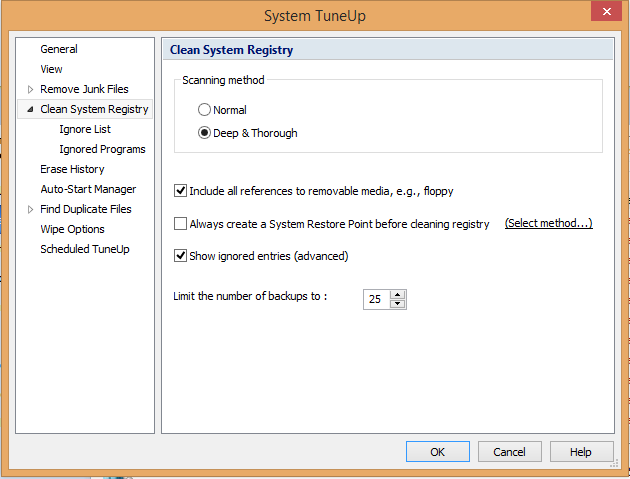The height and width of the screenshot is (479, 630).
Task: Click the (Select method...) link
Action: (x=548, y=223)
